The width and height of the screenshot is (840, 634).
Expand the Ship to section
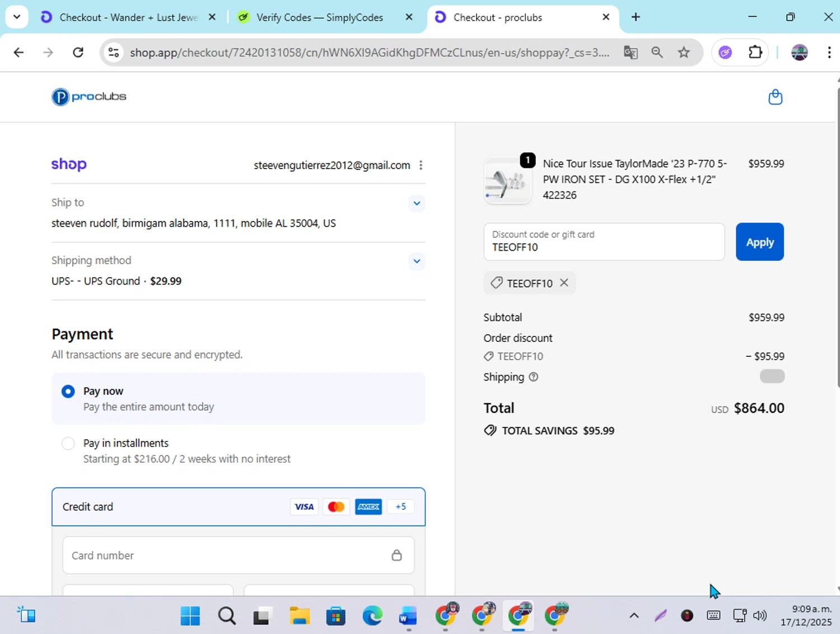pos(417,203)
